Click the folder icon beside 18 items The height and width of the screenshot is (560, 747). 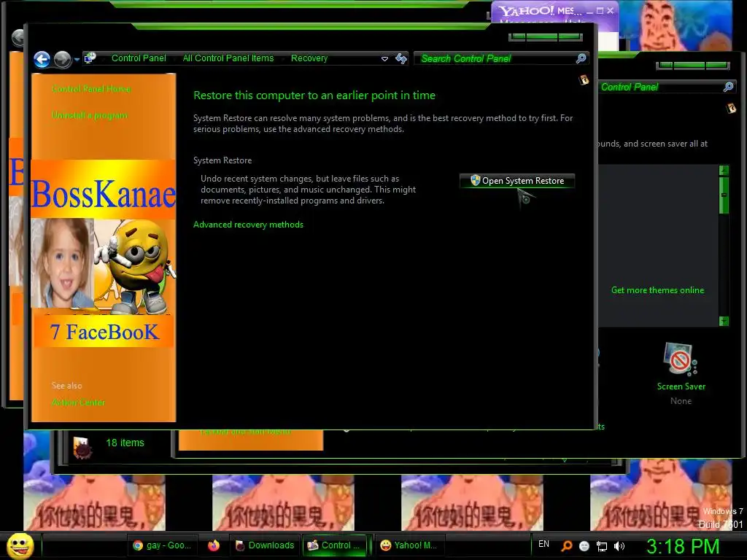82,448
